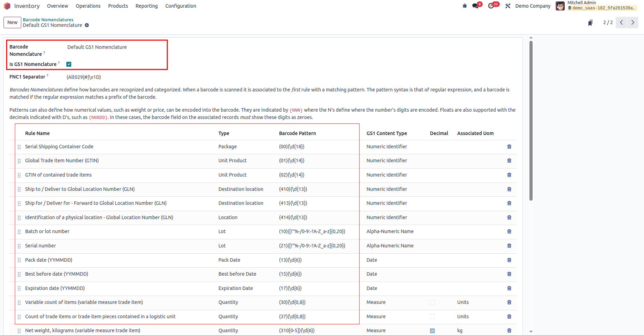Open the Mitchell Admin user avatar menu
Image resolution: width=644 pixels, height=335 pixels.
coord(560,6)
